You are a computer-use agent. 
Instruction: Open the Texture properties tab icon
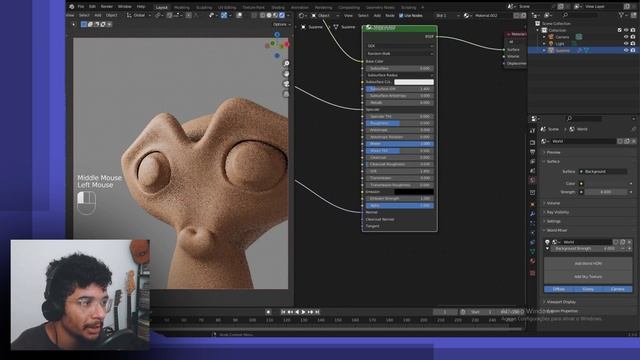point(532,273)
